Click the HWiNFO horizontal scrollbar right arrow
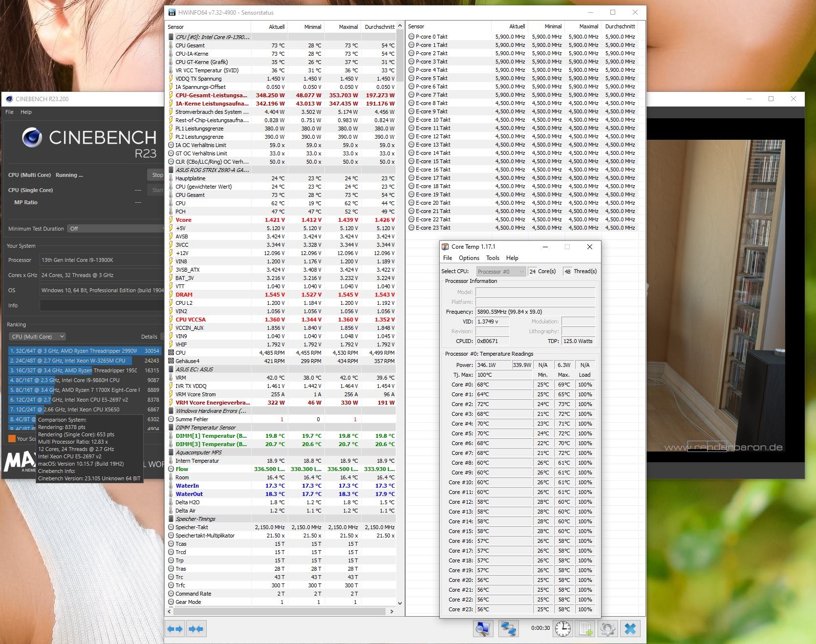The image size is (816, 644). pos(391,611)
